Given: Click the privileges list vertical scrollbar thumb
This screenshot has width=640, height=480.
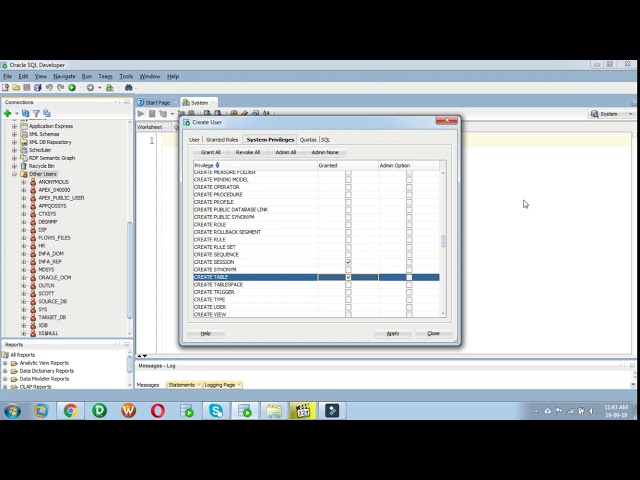Looking at the screenshot, I should click(443, 241).
